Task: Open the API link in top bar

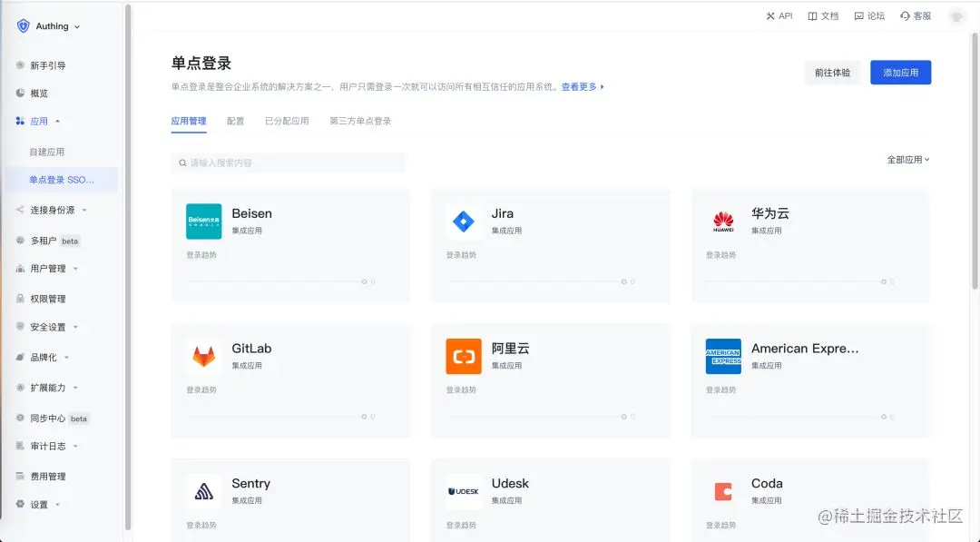Action: (x=779, y=16)
